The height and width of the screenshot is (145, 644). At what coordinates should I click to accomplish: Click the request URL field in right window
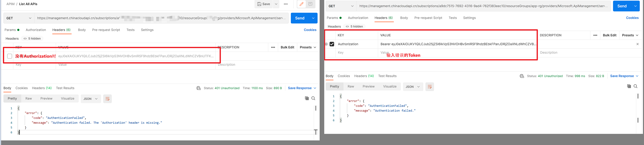click(x=483, y=6)
